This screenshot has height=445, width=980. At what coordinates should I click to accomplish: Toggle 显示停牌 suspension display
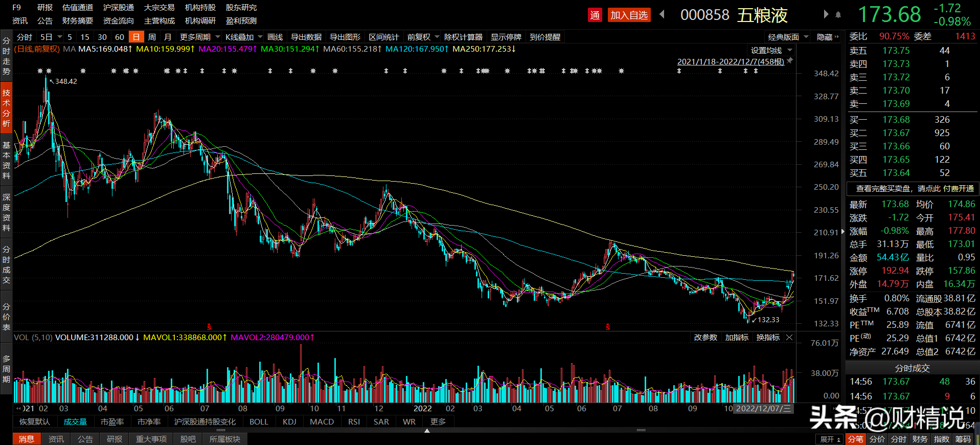pyautogui.click(x=506, y=37)
